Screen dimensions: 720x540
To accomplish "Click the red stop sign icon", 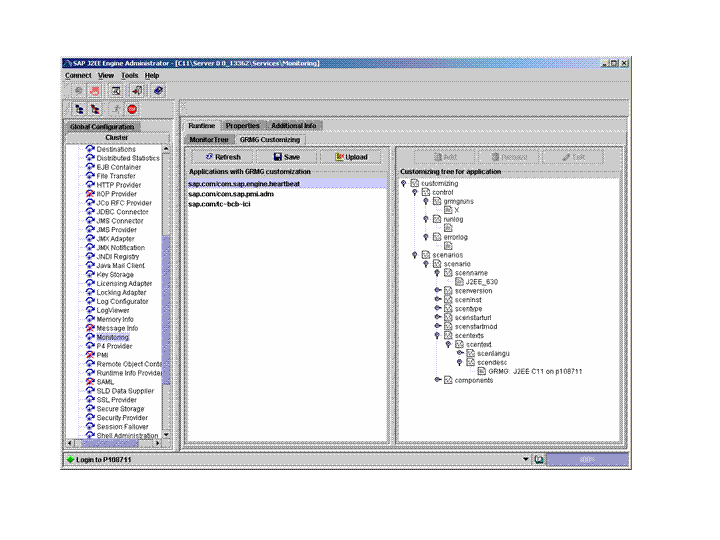I will pos(132,109).
